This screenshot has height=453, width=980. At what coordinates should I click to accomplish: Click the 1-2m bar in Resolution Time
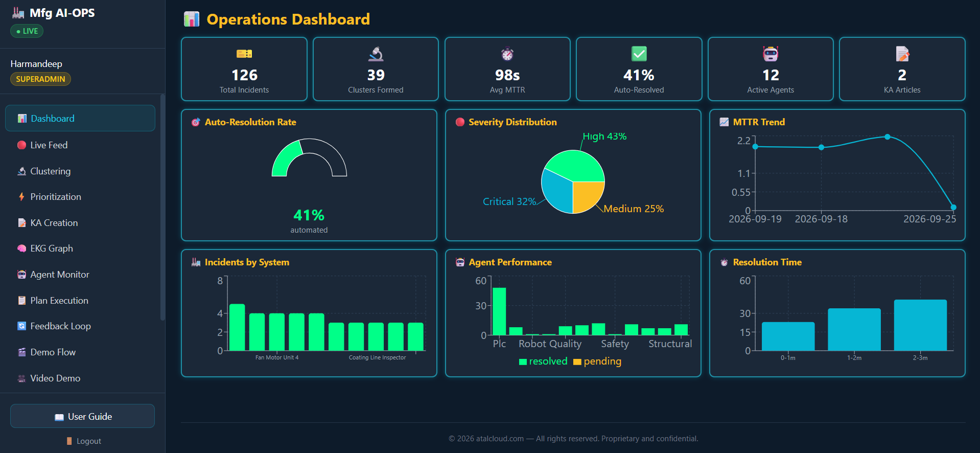(854, 329)
